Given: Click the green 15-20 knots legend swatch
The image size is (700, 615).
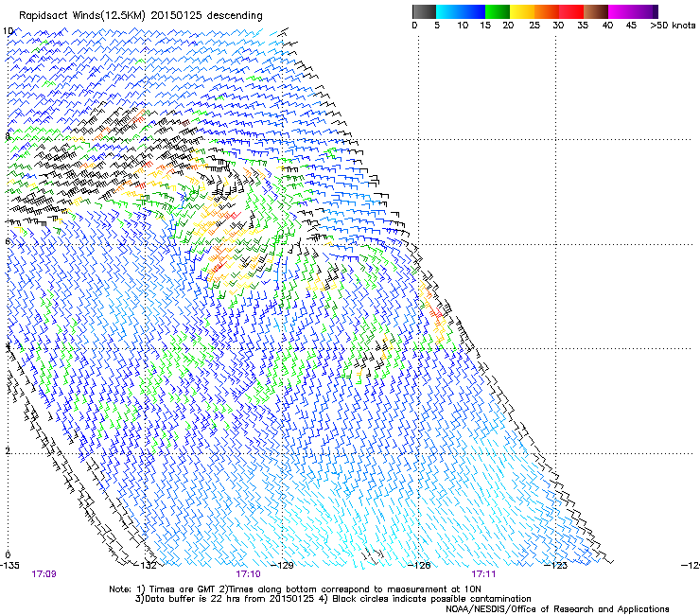Looking at the screenshot, I should click(498, 11).
